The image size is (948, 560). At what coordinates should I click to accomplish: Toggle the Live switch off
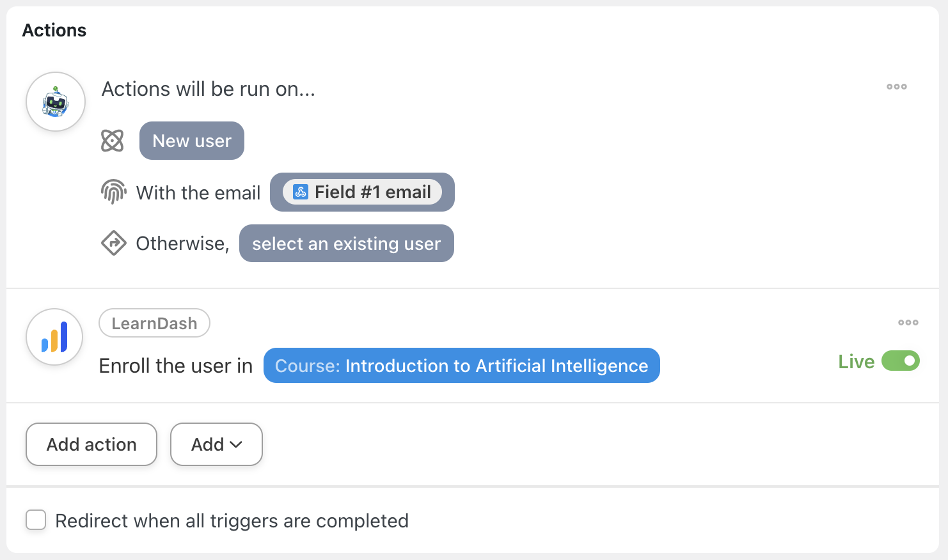pos(900,361)
